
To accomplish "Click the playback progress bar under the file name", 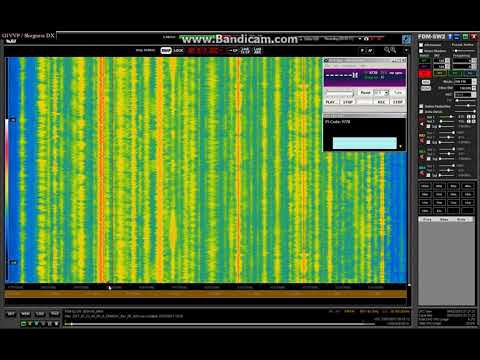I will click(220, 324).
